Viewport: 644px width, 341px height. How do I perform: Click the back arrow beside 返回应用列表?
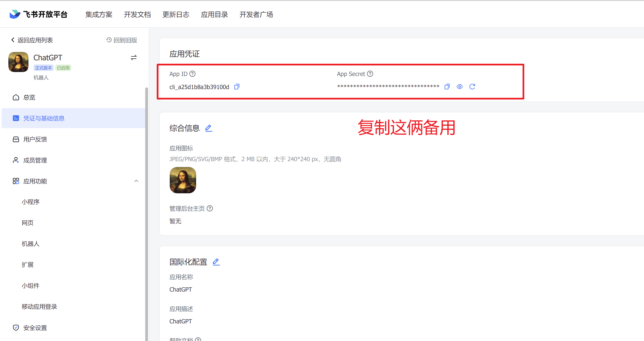click(13, 40)
